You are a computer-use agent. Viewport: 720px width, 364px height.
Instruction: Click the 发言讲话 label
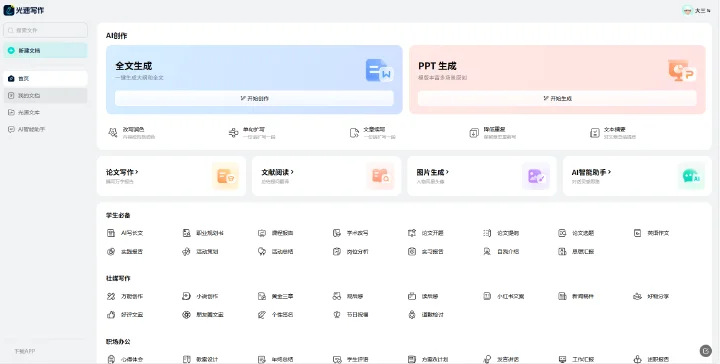508,359
